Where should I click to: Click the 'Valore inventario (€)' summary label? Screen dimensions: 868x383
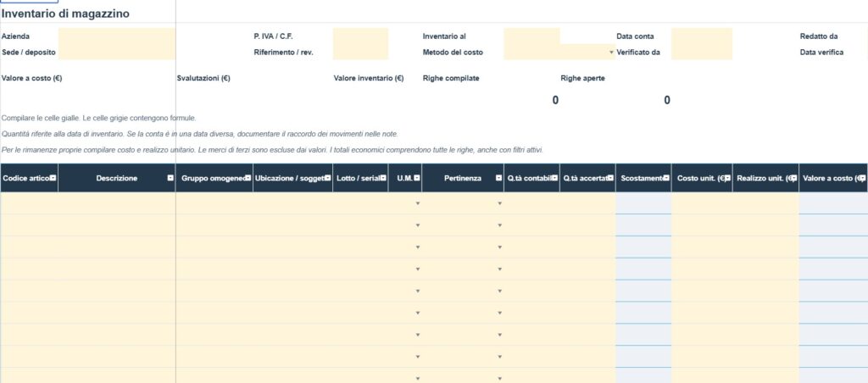pyautogui.click(x=369, y=78)
